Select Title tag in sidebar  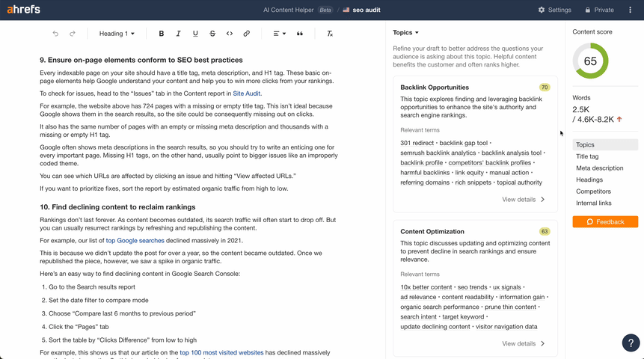pyautogui.click(x=586, y=156)
